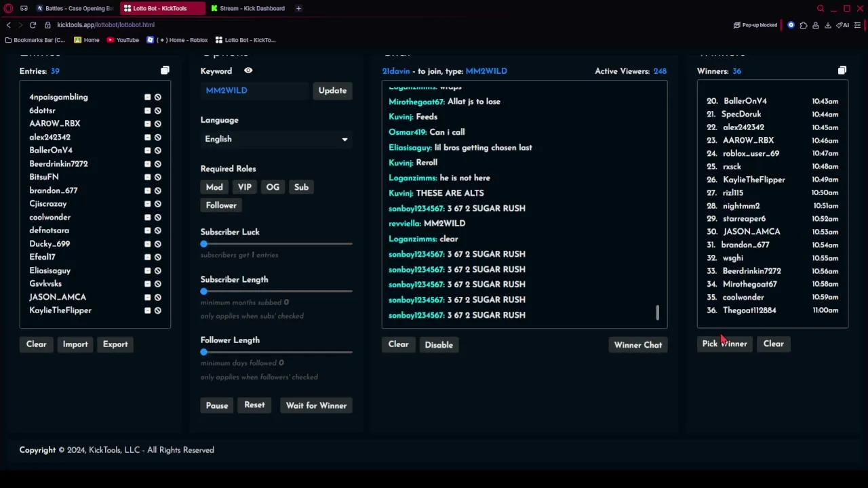The width and height of the screenshot is (868, 488).
Task: Ban user Beerdrinkin7272 with ban icon
Action: [x=157, y=163]
